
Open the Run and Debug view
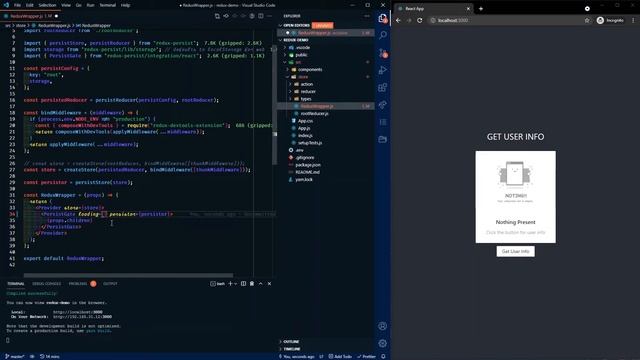point(382,70)
